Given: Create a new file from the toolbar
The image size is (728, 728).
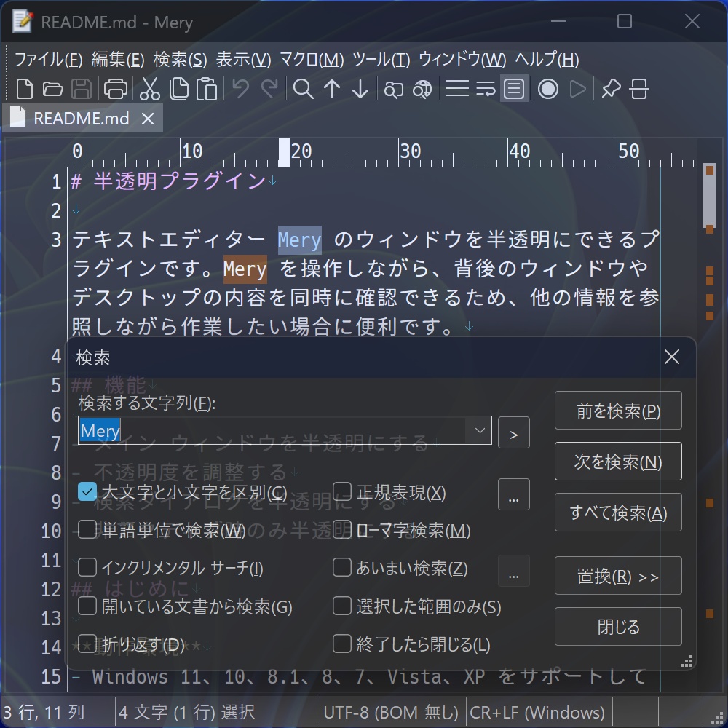Looking at the screenshot, I should click(x=25, y=88).
